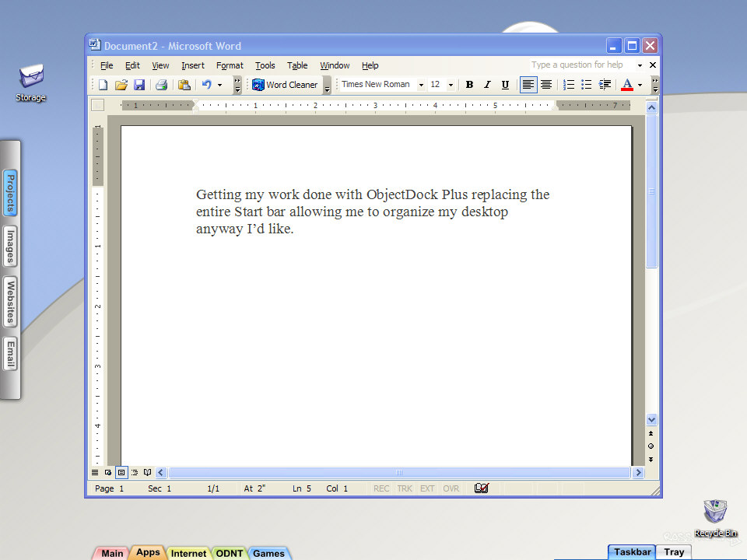This screenshot has width=747, height=560.
Task: Insert a numbered list
Action: 568,85
